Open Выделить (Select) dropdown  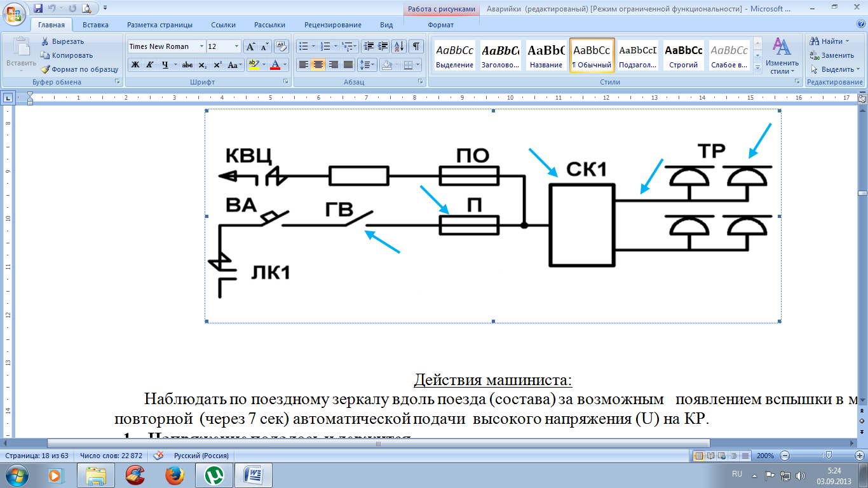(834, 69)
